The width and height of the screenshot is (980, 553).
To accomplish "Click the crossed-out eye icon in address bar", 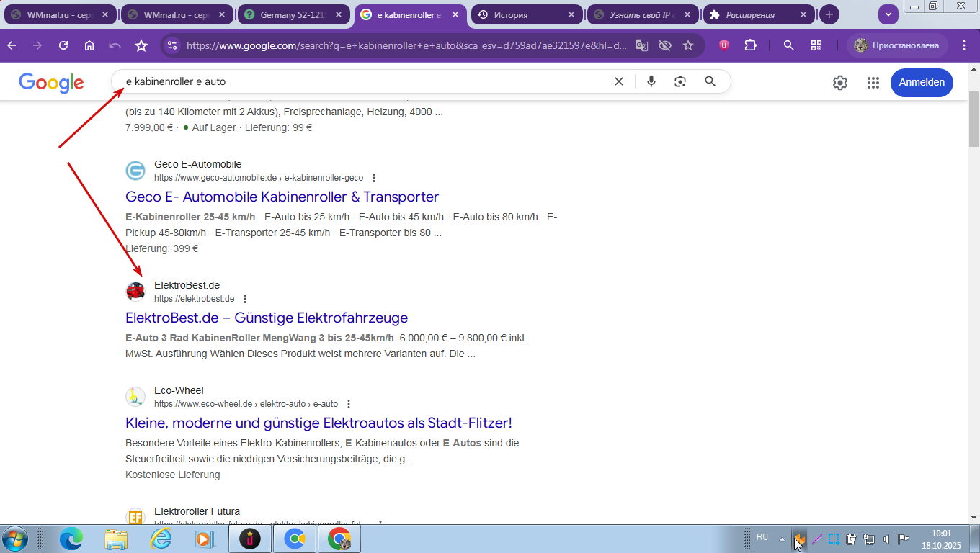I will pos(664,45).
